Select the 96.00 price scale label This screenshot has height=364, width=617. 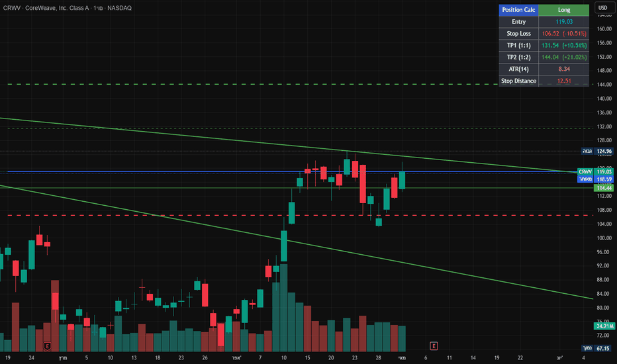tap(604, 252)
